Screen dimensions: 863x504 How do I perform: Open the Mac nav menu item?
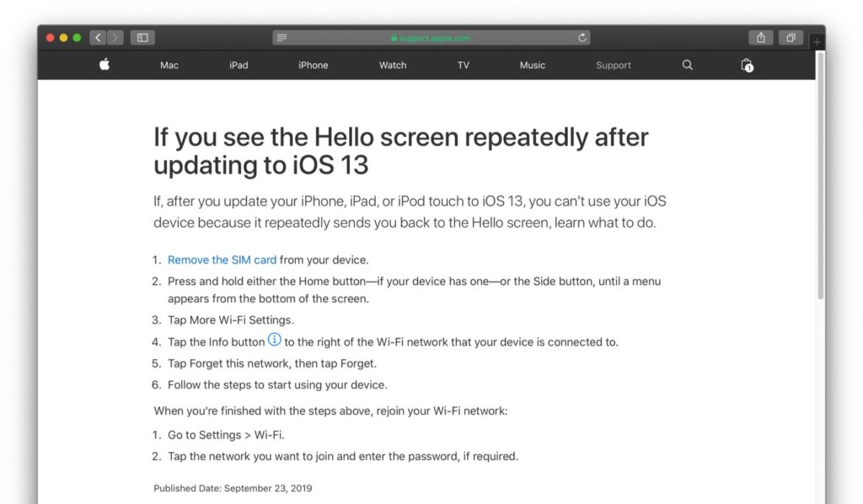tap(169, 65)
